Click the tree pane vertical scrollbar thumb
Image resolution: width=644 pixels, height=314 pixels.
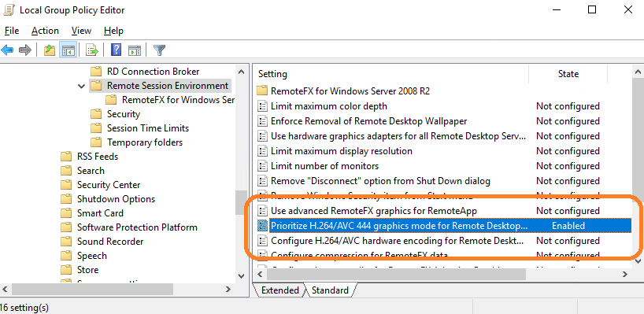[242, 202]
